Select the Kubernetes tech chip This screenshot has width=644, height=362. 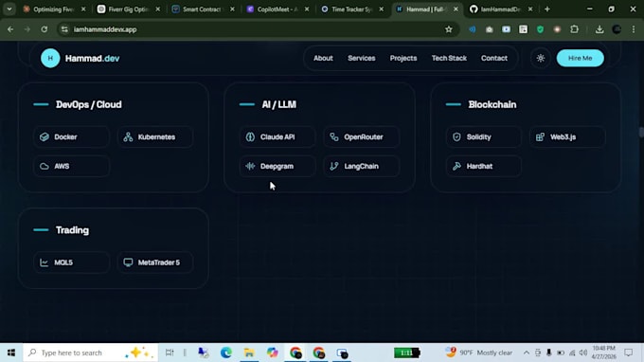155,136
